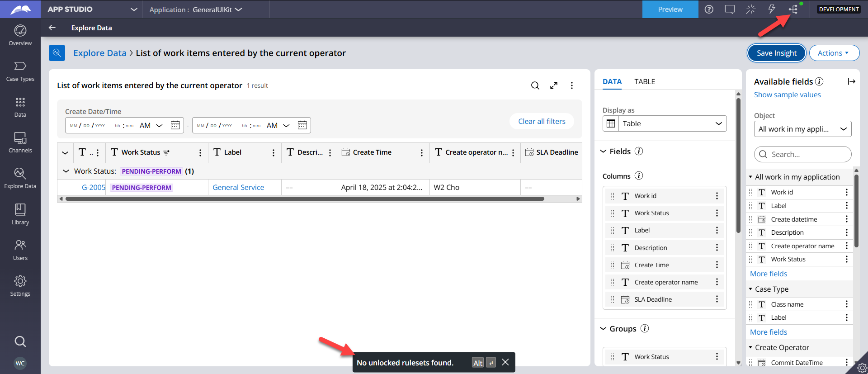This screenshot has height=374, width=868.
Task: Click the Available fields search box
Action: point(802,154)
